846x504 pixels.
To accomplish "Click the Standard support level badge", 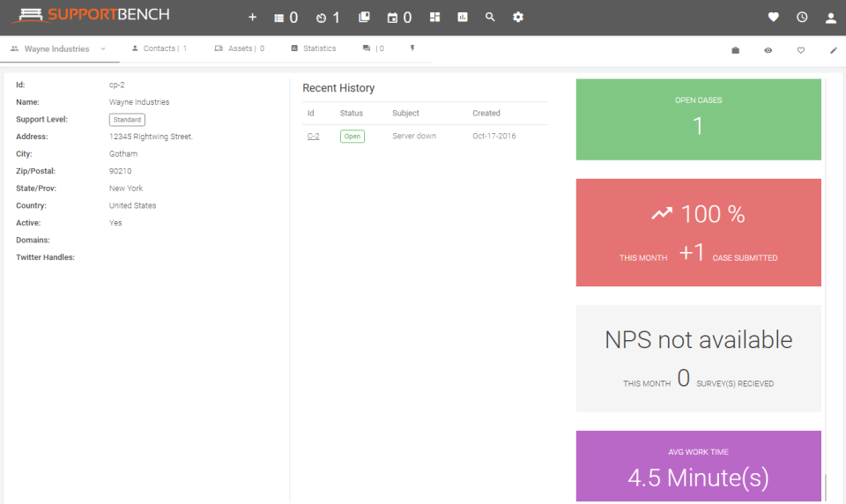I will coord(127,119).
